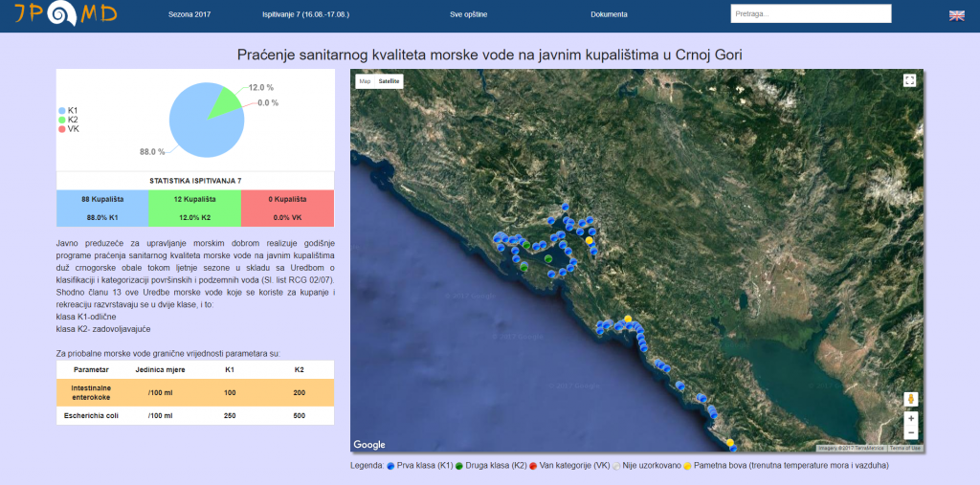Toggle fullscreen view on the map
Image resolution: width=980 pixels, height=485 pixels.
(909, 80)
